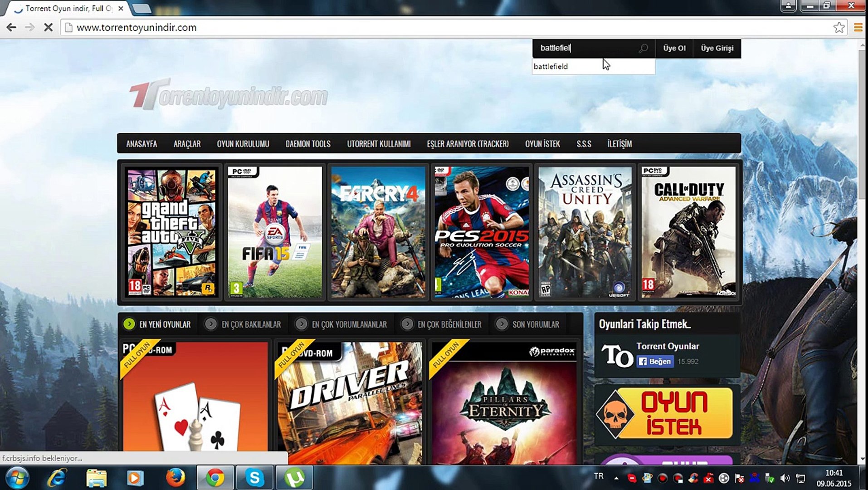Viewport: 868px width, 490px height.
Task: Bookmark this page using the star icon
Action: pyautogui.click(x=839, y=28)
